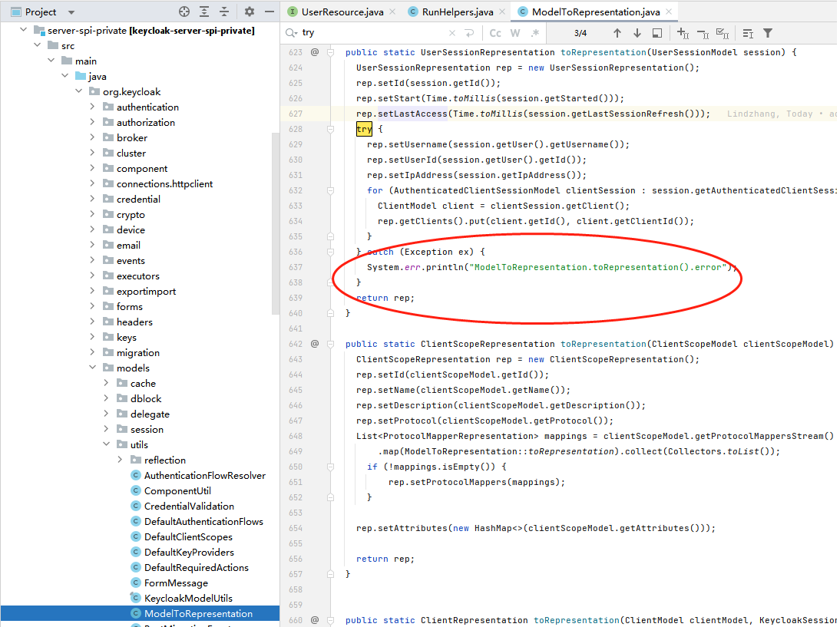Click the @ gutter icon on line 623
The image size is (840, 627).
pos(315,52)
